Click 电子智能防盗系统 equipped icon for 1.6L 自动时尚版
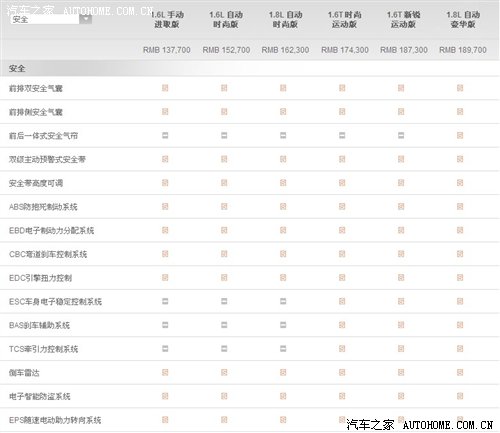The image size is (500, 433). (224, 396)
